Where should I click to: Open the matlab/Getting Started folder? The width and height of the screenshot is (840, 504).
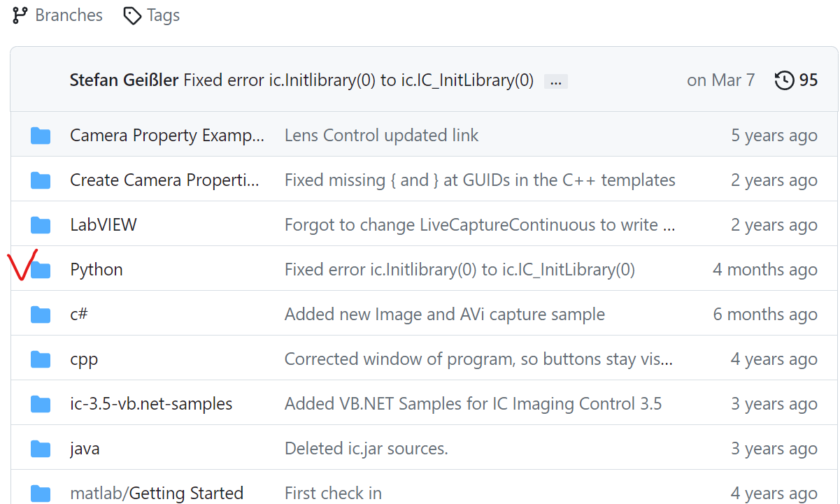[157, 493]
